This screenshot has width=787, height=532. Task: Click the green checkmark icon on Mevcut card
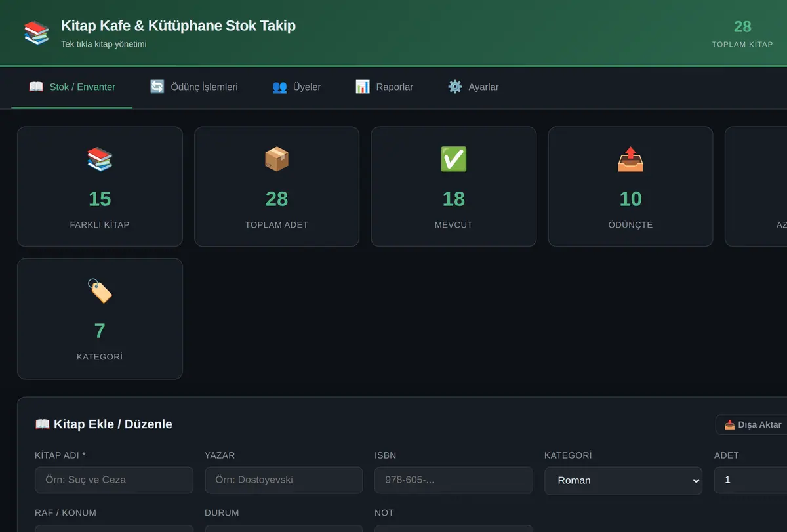tap(454, 159)
